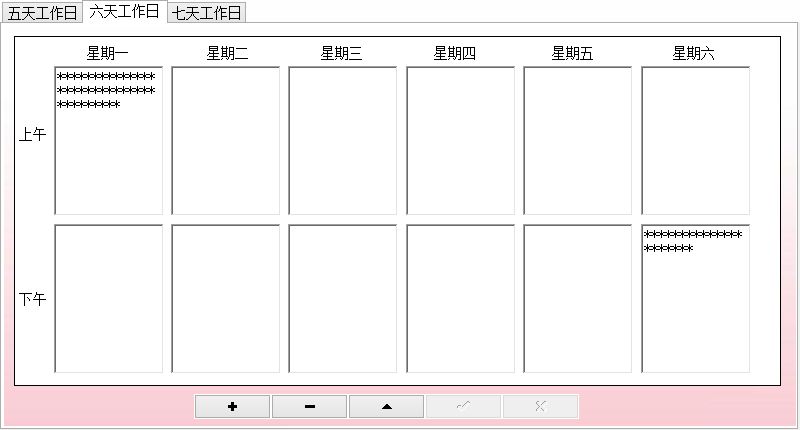Click the 星期三 上午 text box
The height and width of the screenshot is (430, 800).
(342, 141)
